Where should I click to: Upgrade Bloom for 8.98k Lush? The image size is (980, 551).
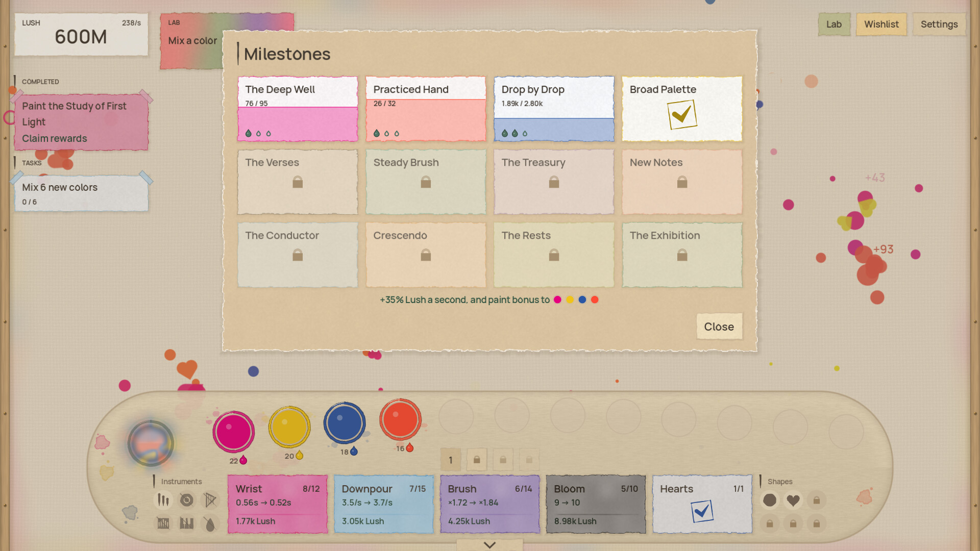[x=596, y=504]
